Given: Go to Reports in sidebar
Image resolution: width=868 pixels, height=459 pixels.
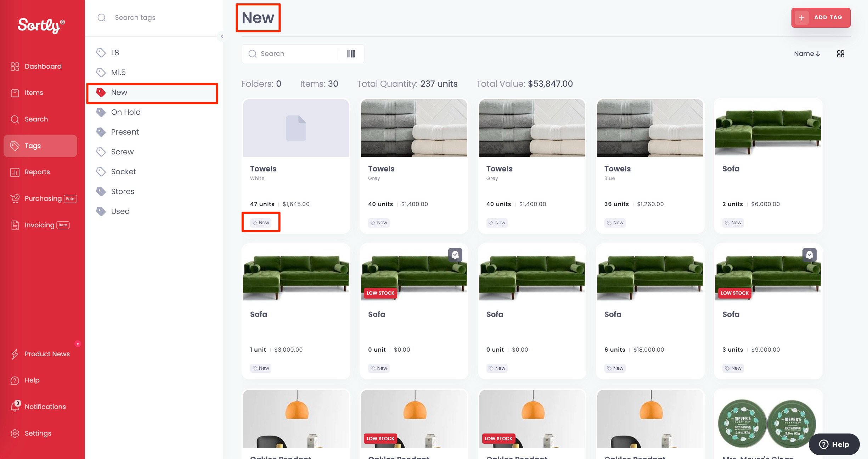Looking at the screenshot, I should tap(37, 172).
